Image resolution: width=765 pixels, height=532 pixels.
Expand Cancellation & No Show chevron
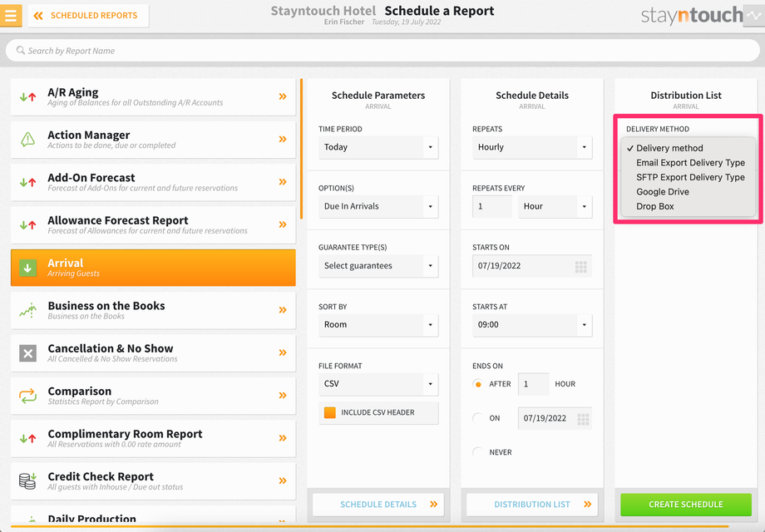(x=283, y=352)
